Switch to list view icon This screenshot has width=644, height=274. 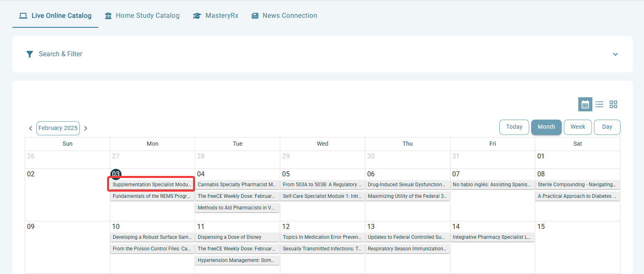point(599,104)
